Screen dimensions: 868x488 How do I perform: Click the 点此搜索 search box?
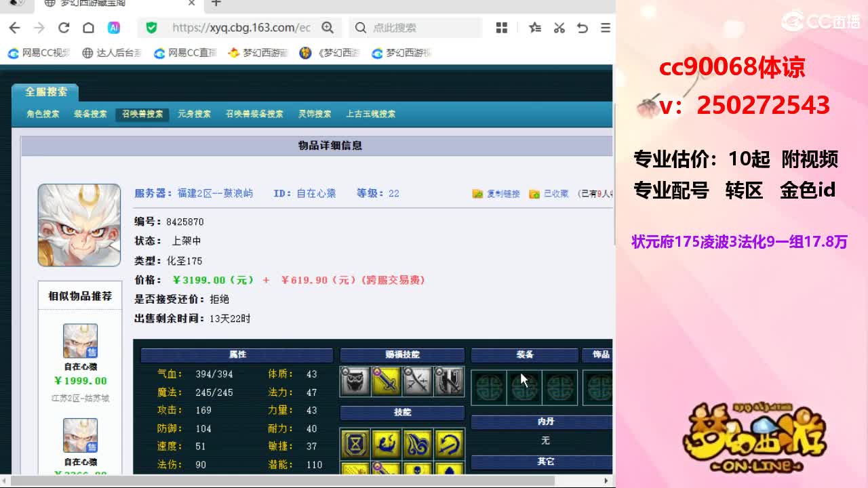417,28
